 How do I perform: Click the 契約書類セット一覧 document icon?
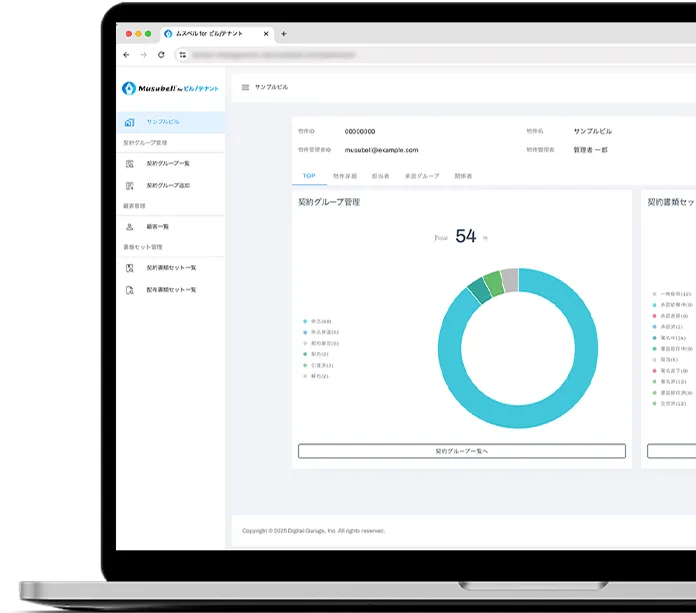point(129,268)
